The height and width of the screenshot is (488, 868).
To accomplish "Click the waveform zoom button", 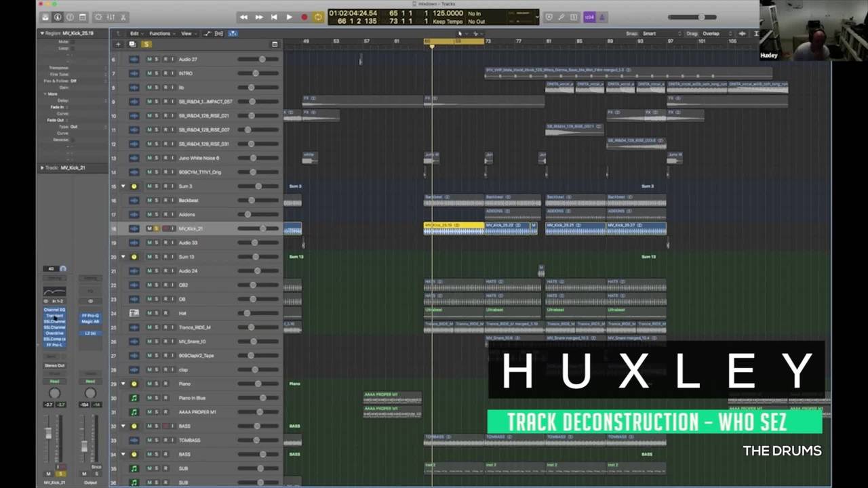I will (743, 33).
